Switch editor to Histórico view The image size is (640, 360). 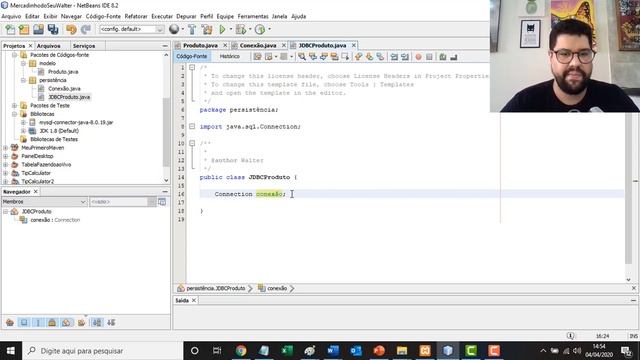[x=230, y=56]
